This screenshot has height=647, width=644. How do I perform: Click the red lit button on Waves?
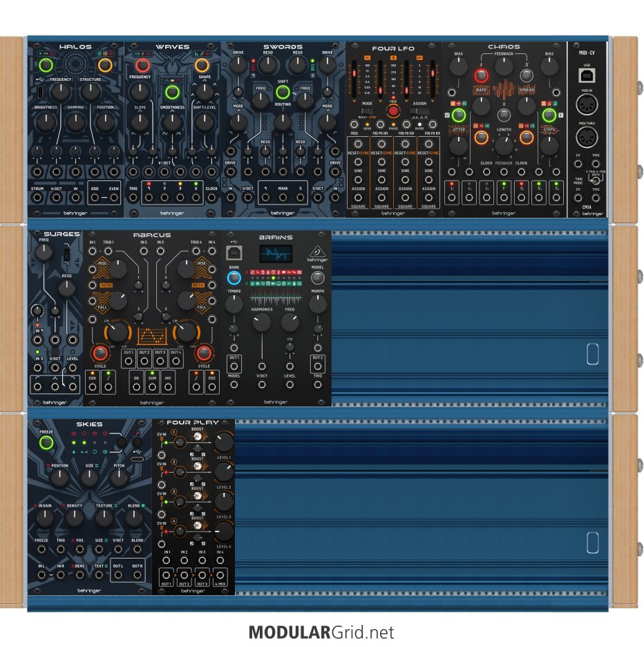[x=142, y=65]
